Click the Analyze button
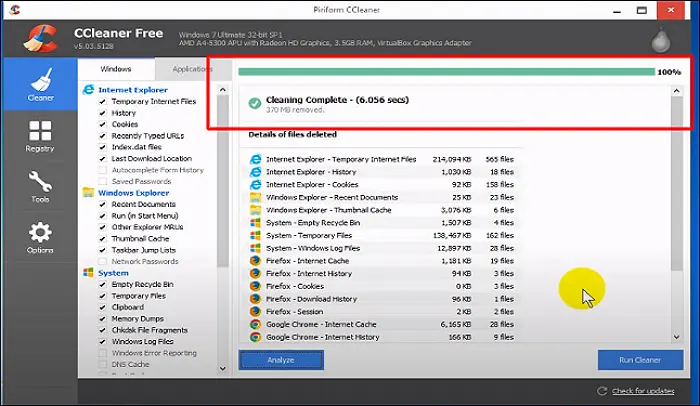This screenshot has height=406, width=700. click(x=281, y=360)
